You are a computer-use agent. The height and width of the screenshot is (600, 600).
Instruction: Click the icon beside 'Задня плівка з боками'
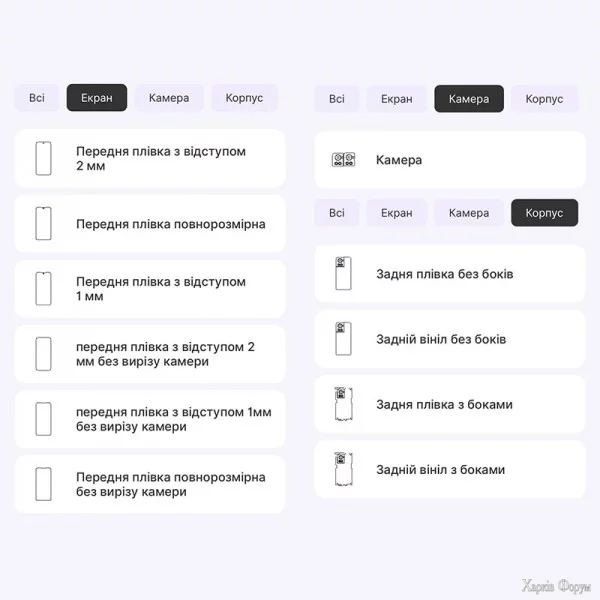(x=343, y=404)
